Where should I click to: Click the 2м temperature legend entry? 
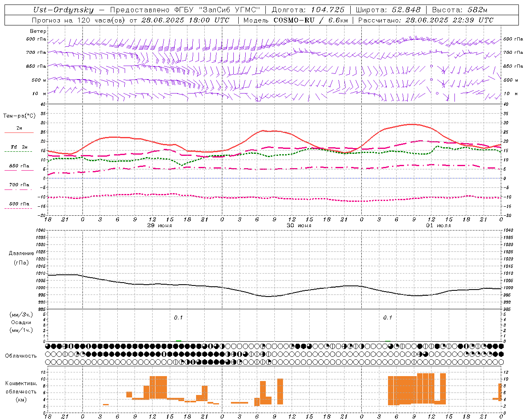[19, 128]
